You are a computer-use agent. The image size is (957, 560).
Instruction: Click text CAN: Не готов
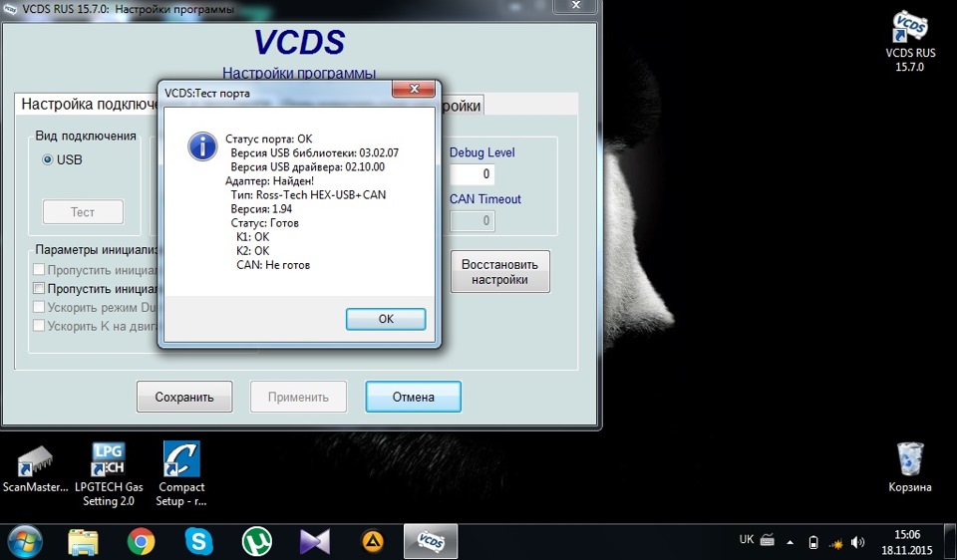pos(273,265)
